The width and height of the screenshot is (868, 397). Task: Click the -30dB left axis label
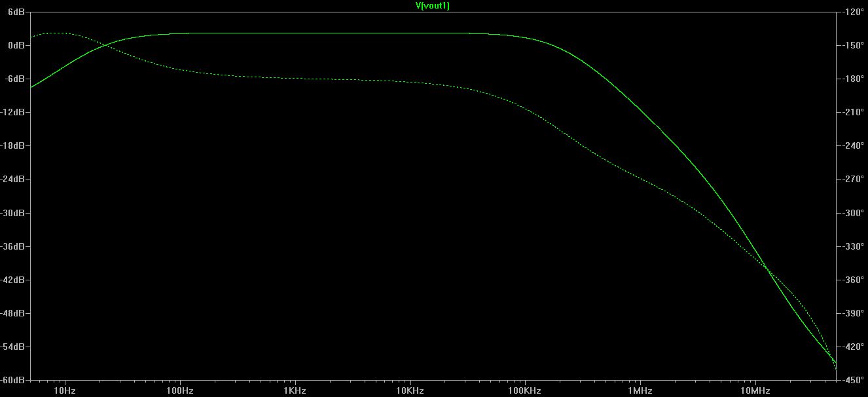tap(14, 213)
